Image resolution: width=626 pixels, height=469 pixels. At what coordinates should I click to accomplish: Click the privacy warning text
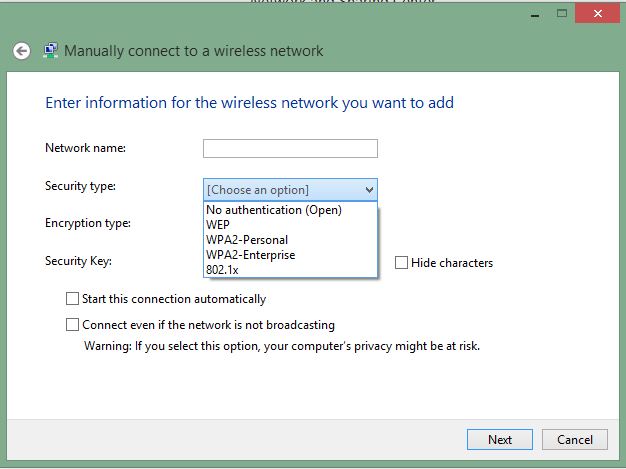coord(282,346)
